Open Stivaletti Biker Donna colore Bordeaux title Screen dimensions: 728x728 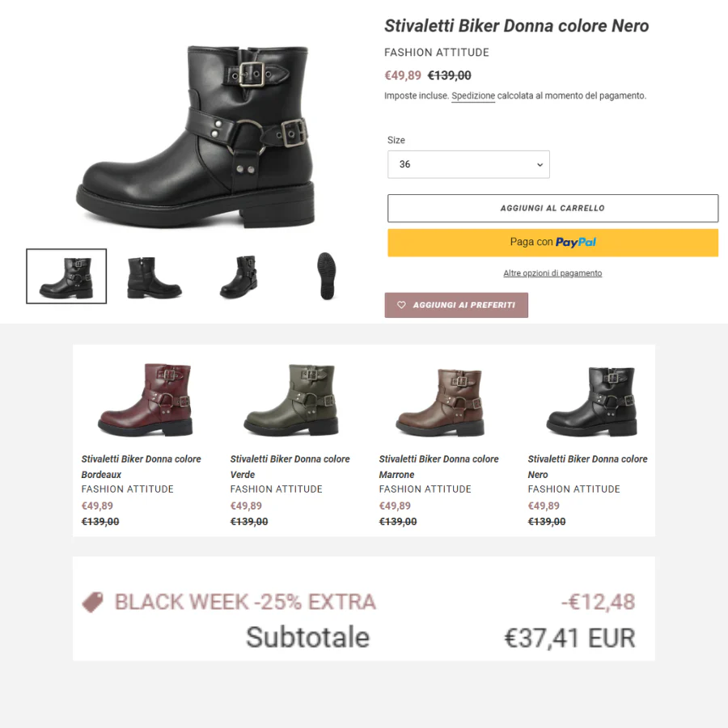(x=141, y=467)
